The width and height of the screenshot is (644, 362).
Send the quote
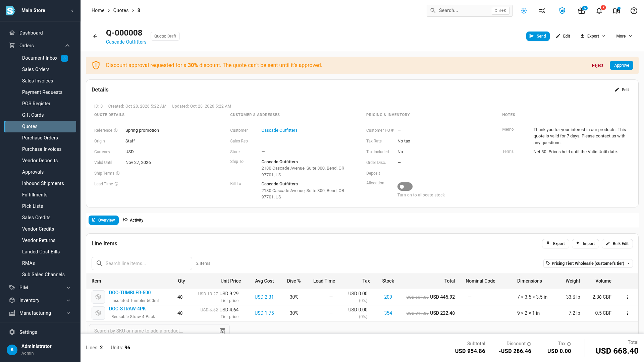point(538,36)
